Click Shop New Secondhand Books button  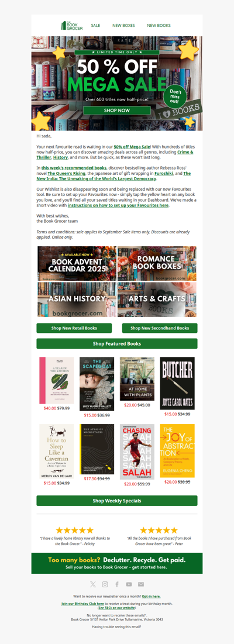[x=160, y=328]
